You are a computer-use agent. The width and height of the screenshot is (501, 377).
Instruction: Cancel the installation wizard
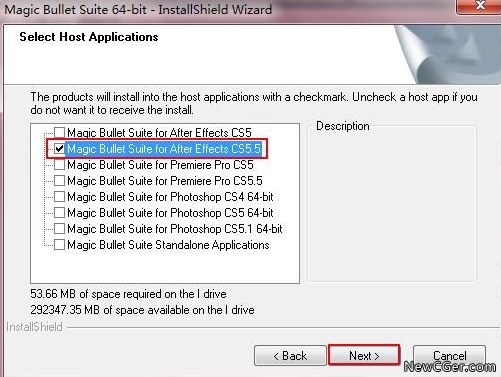pos(449,355)
